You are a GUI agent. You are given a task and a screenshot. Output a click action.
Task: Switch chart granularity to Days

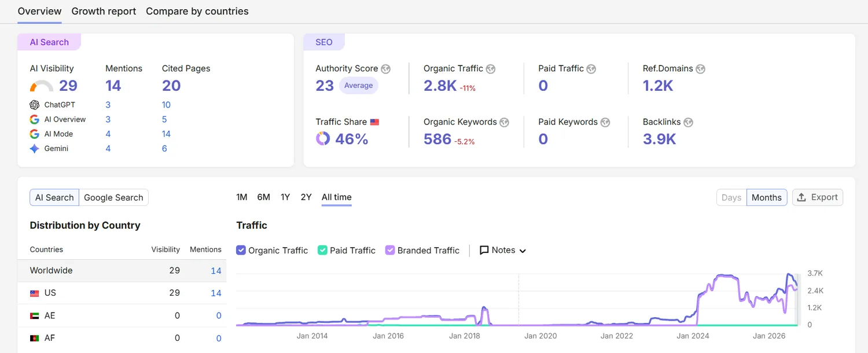731,197
